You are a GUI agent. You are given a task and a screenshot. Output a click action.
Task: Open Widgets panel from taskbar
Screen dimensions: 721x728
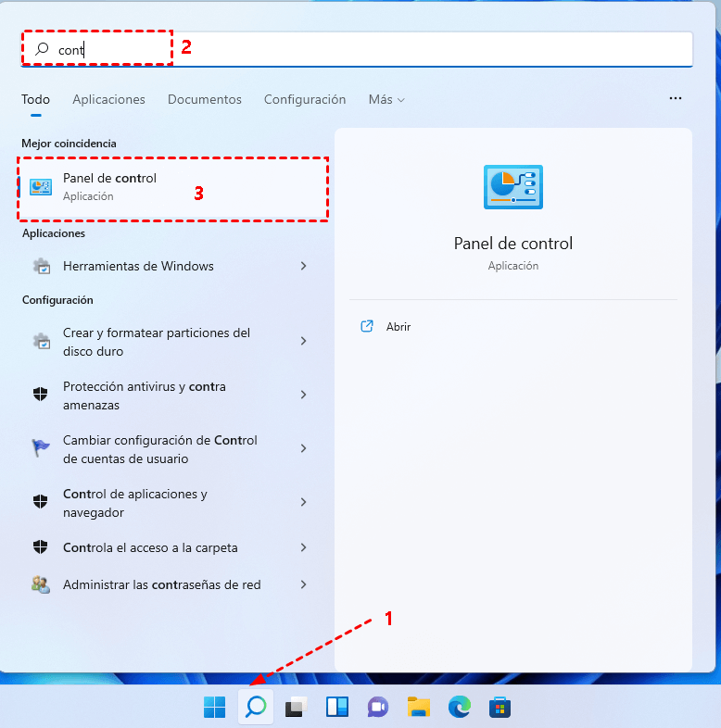tap(336, 708)
